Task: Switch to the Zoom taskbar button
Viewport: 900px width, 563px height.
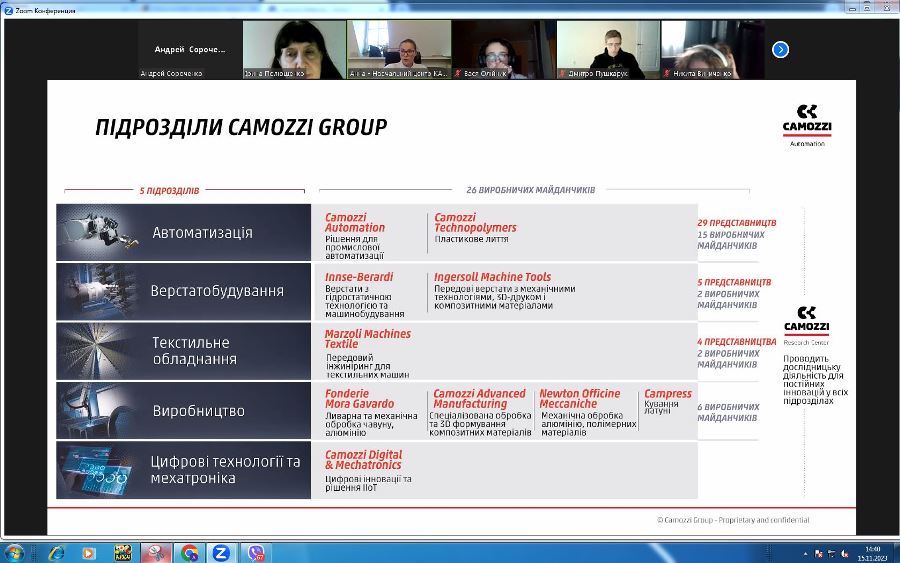Action: click(x=221, y=553)
